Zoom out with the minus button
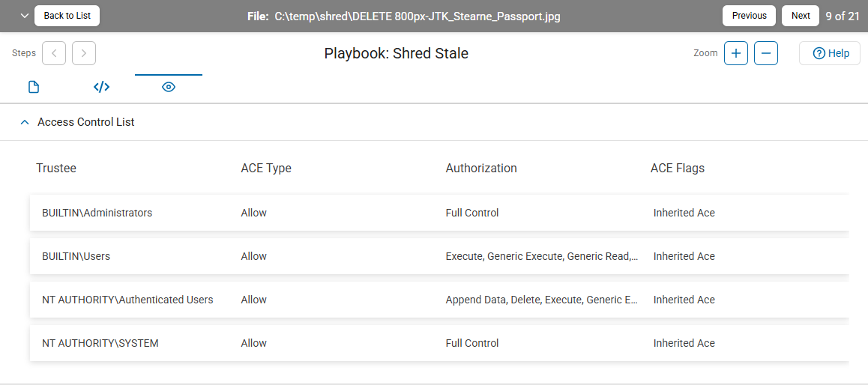The image size is (868, 385). pyautogui.click(x=766, y=53)
